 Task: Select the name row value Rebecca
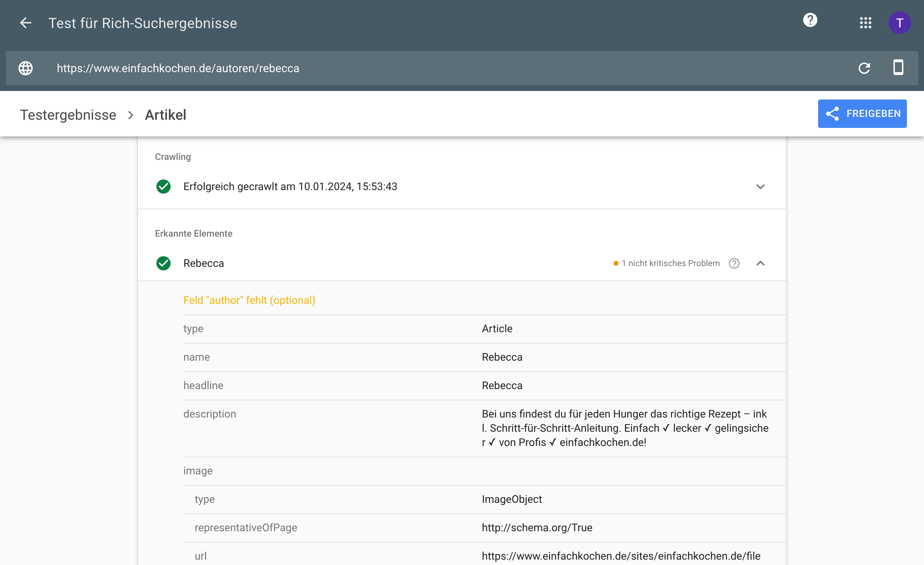(502, 357)
